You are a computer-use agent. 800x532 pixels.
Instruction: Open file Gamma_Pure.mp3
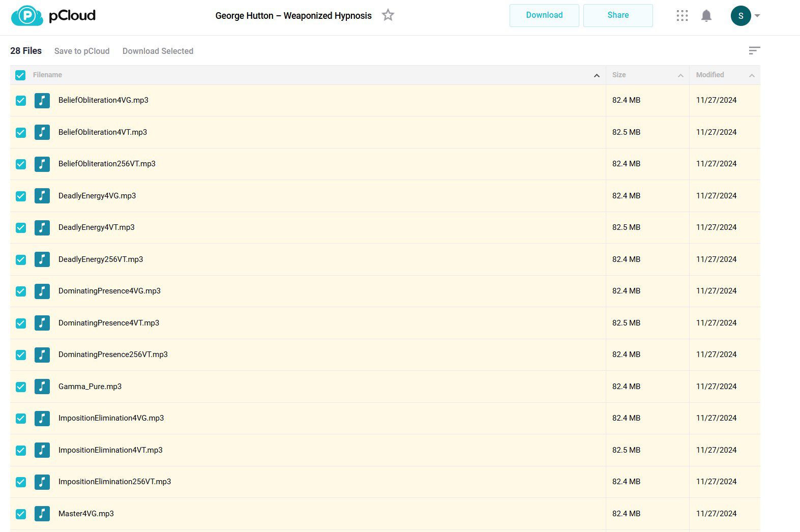tap(90, 387)
